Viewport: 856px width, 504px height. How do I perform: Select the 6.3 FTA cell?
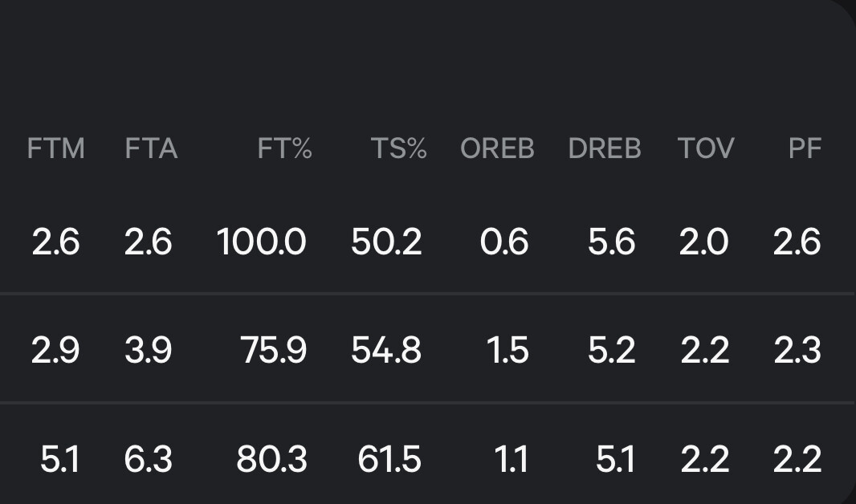tap(149, 459)
